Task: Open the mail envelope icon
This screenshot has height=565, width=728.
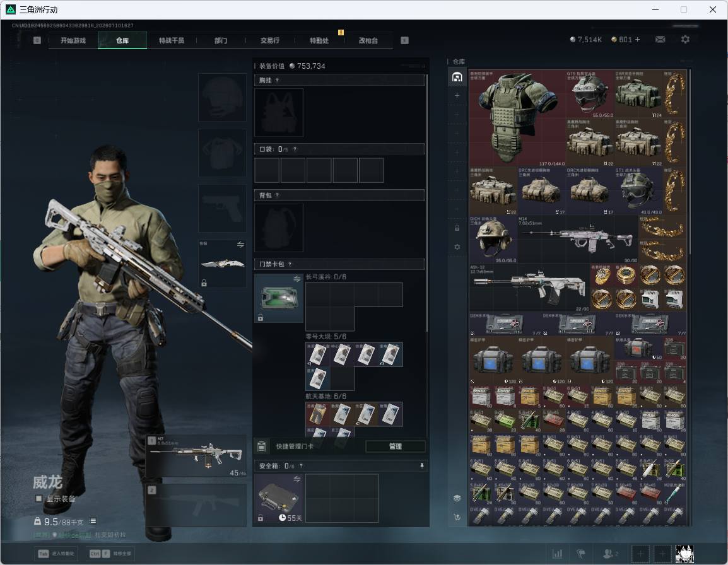Action: point(660,40)
